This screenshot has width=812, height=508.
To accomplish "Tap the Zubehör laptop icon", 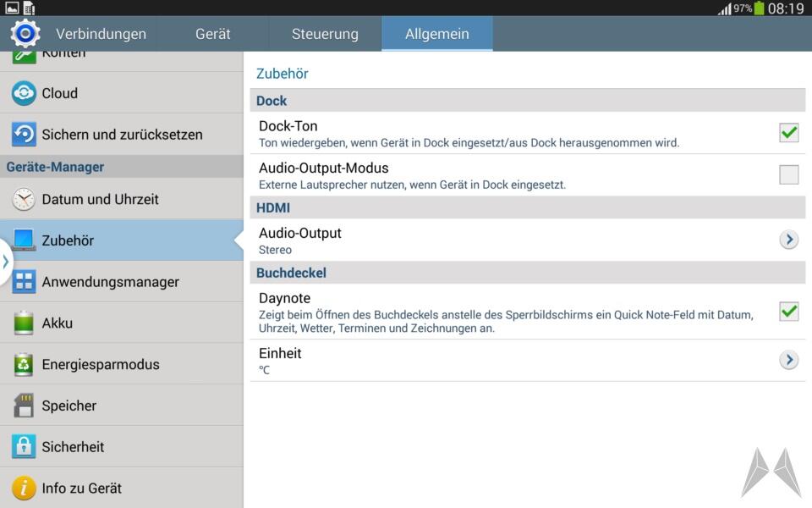I will (24, 240).
